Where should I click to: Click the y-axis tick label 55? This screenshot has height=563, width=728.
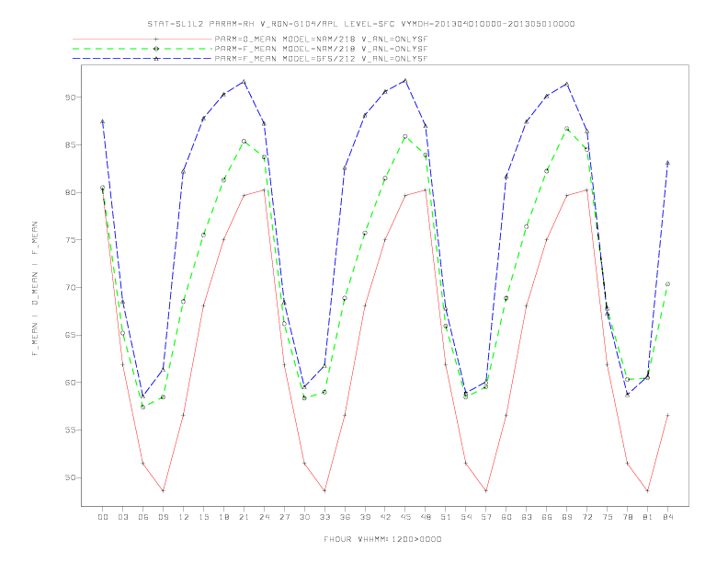70,431
